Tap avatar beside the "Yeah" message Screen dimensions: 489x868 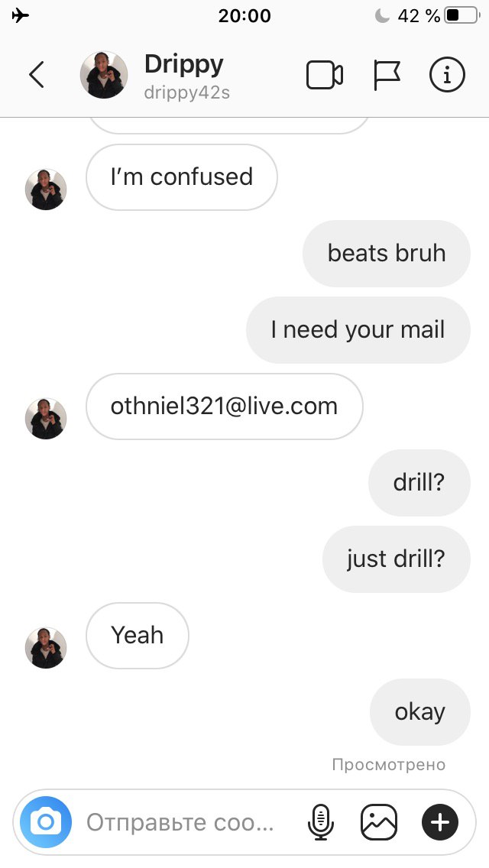[x=46, y=648]
